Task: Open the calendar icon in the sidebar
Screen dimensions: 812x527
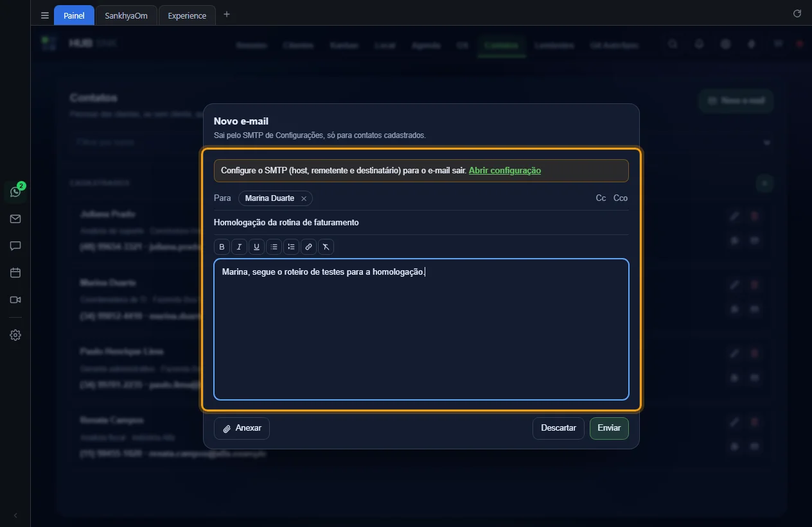Action: 15,273
